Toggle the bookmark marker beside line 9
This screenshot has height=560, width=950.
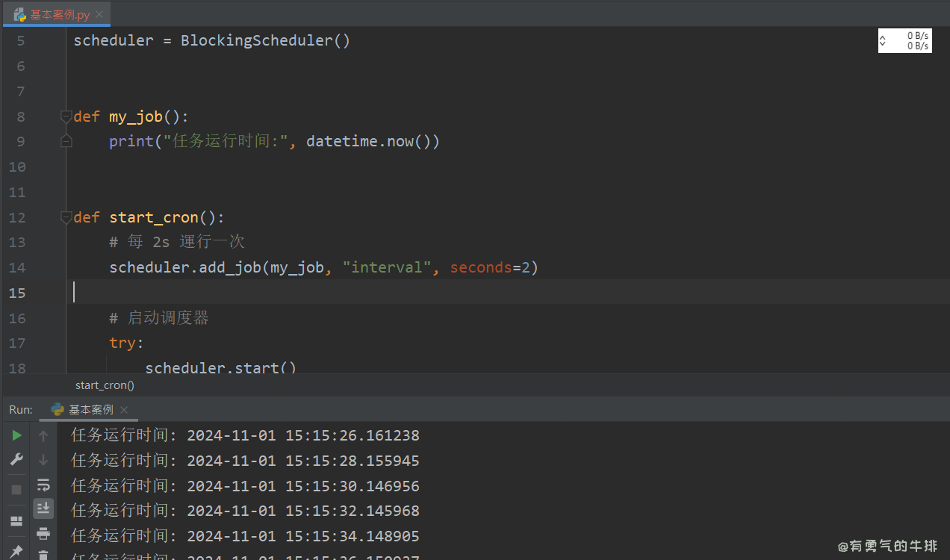tap(66, 140)
